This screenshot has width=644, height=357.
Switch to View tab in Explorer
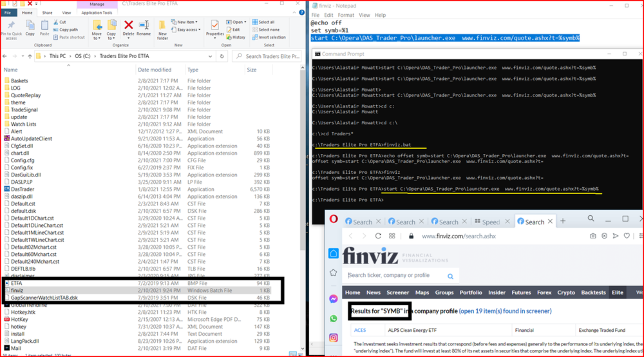pos(66,13)
